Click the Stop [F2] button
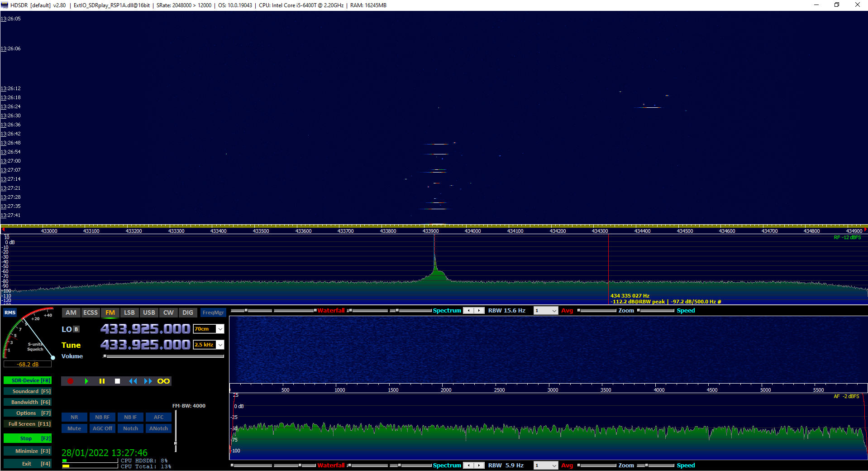This screenshot has width=868, height=471. coord(28,438)
